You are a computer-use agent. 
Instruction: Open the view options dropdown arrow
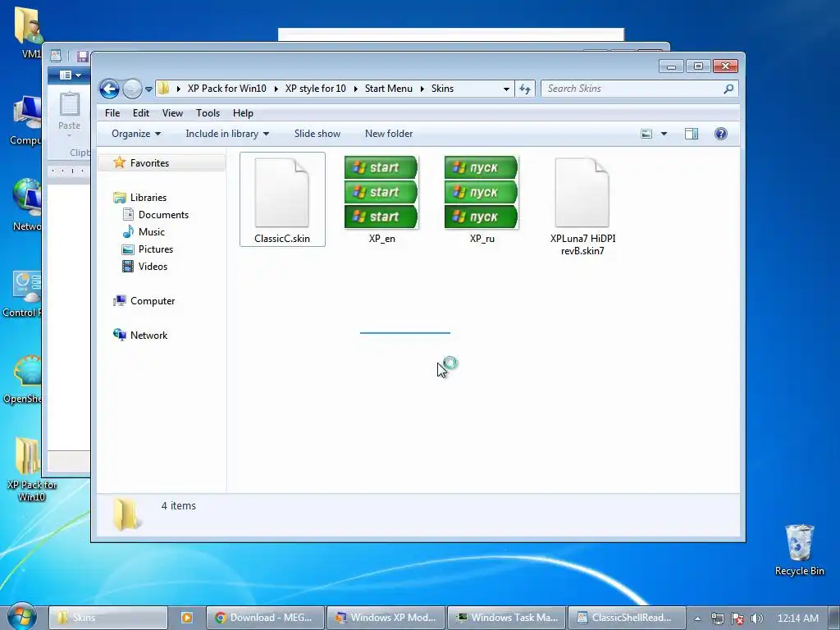[x=664, y=134]
